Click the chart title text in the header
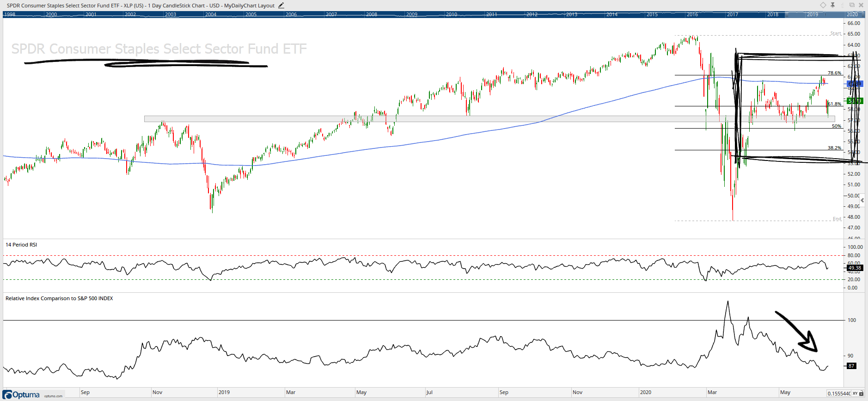The image size is (868, 401). pyautogui.click(x=141, y=6)
